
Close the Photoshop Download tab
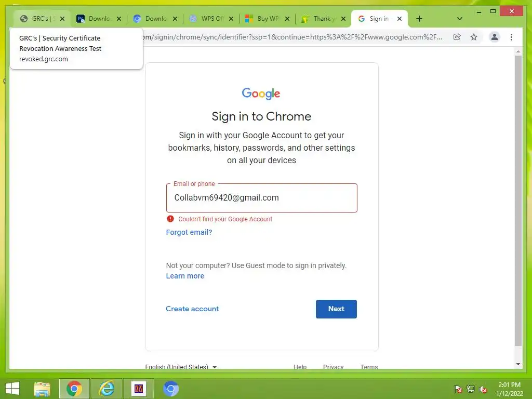click(119, 19)
